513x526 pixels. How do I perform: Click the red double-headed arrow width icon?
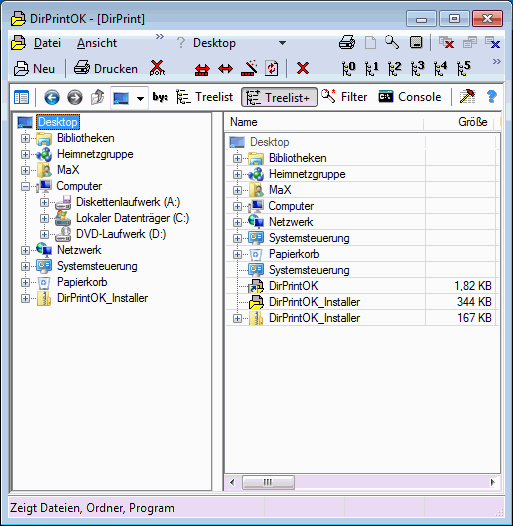pos(225,69)
